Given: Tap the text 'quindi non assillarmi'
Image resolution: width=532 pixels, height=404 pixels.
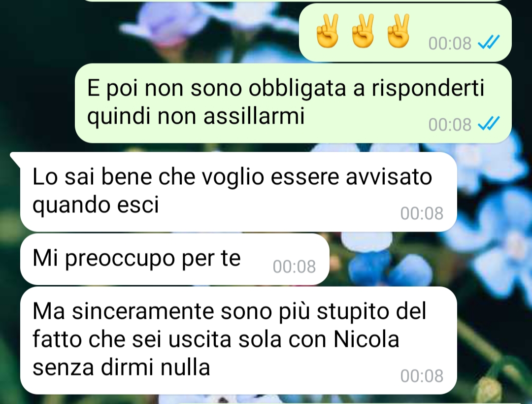Looking at the screenshot, I should point(196,116).
